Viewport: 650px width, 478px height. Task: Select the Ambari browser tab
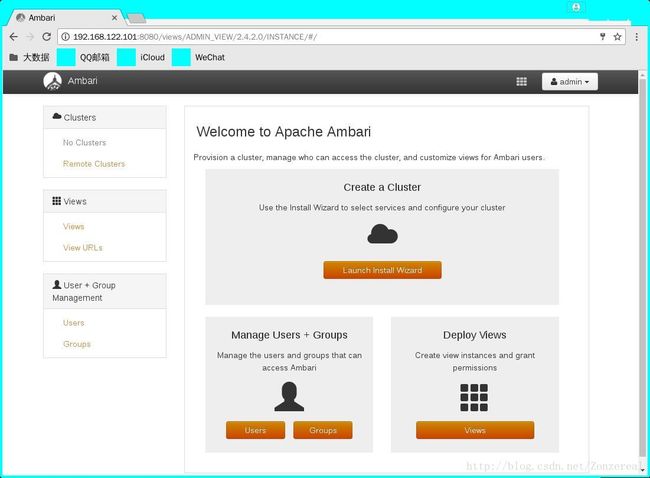click(x=66, y=18)
